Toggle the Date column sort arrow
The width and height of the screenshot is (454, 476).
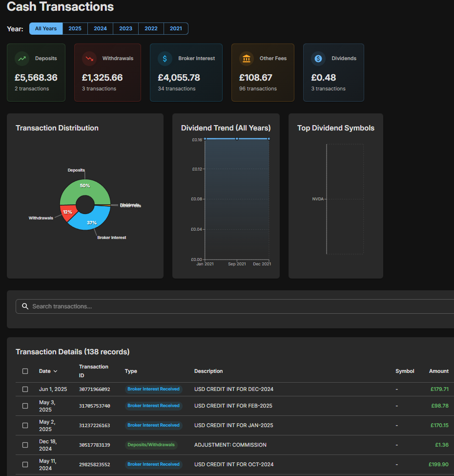click(x=55, y=371)
